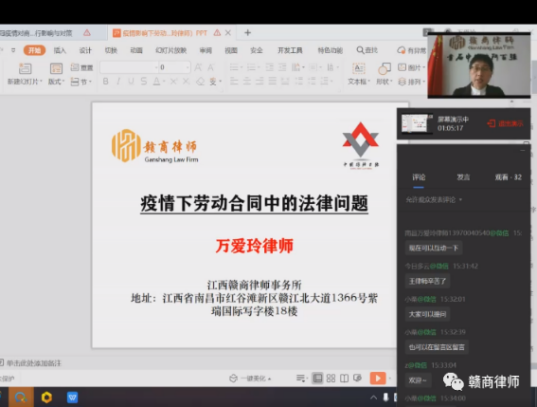
Task: Click the Strikethrough icon
Action: click(x=144, y=81)
